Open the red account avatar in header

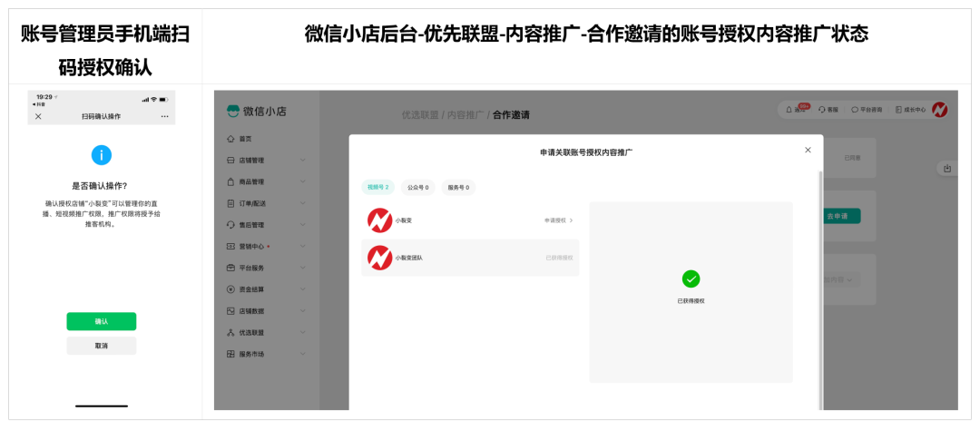click(939, 110)
